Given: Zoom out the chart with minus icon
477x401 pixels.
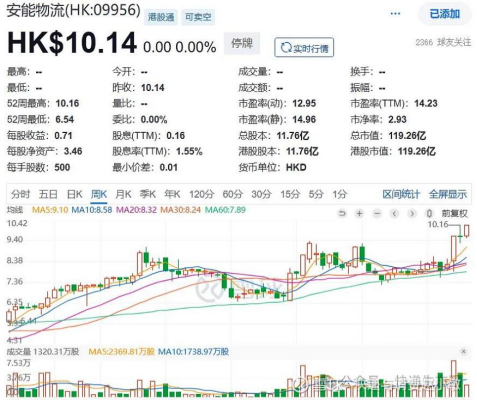Looking at the screenshot, I should pyautogui.click(x=377, y=213).
